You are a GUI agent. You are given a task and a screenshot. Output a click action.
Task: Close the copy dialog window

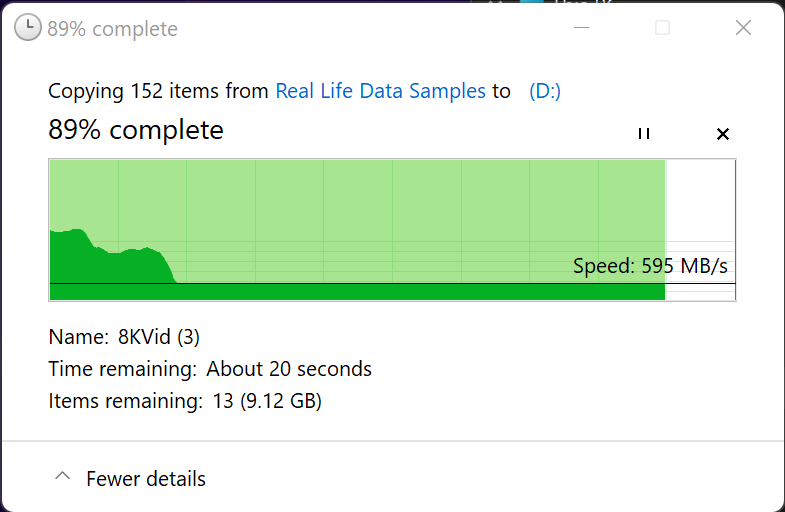pos(743,28)
